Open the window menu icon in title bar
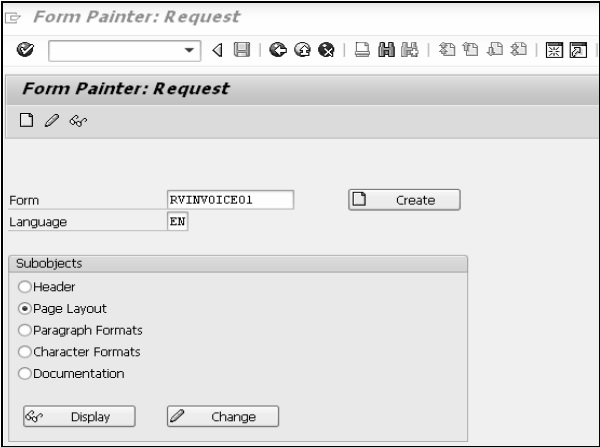 (12, 17)
